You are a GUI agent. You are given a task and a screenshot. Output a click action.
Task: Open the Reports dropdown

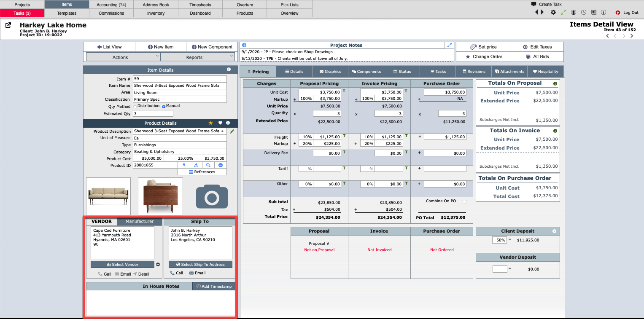pos(197,57)
